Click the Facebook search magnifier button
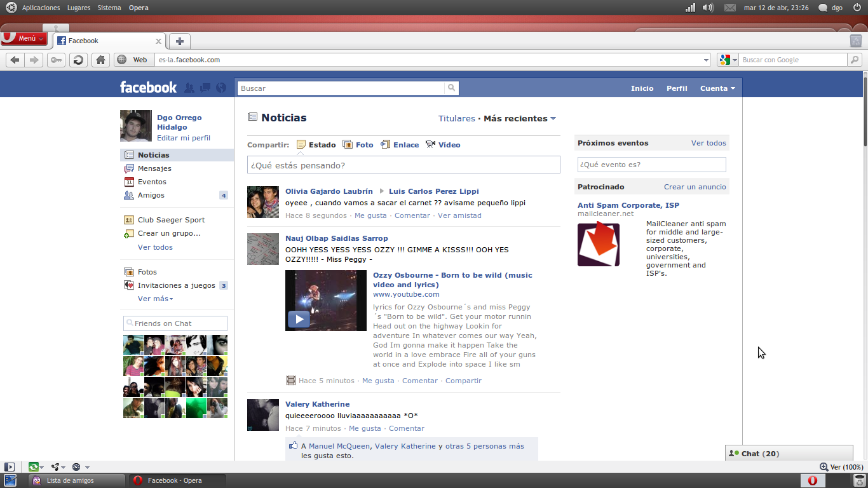 pyautogui.click(x=451, y=88)
